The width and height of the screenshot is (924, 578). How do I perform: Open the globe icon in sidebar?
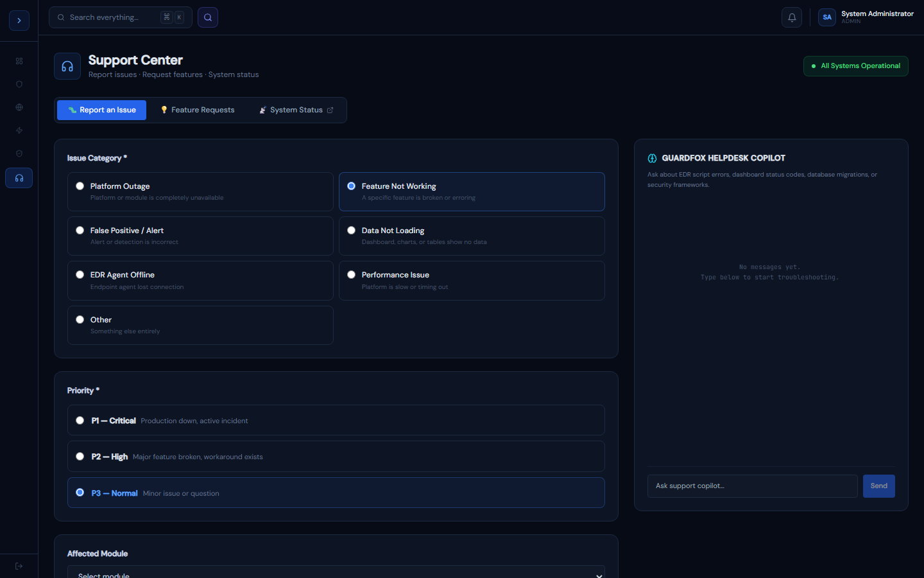[19, 107]
